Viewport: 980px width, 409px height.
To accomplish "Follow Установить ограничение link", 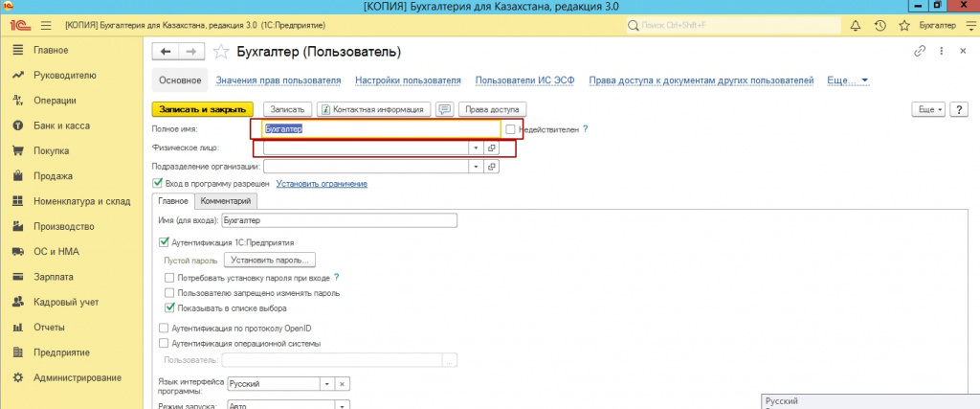I will click(322, 184).
